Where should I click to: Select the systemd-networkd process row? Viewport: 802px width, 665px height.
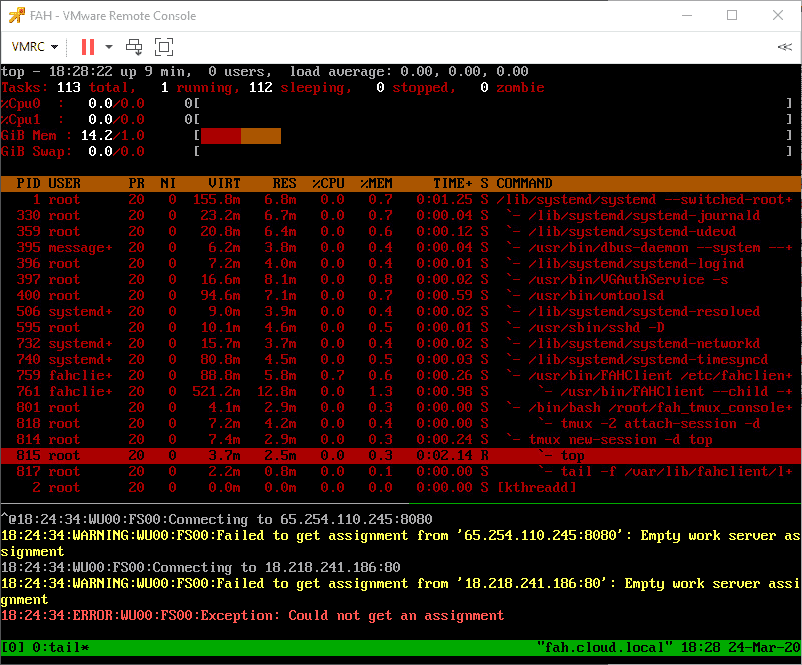400,343
